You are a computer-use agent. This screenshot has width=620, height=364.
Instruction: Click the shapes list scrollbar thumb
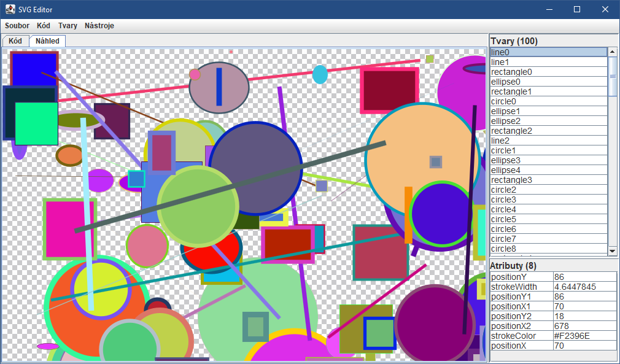point(613,76)
